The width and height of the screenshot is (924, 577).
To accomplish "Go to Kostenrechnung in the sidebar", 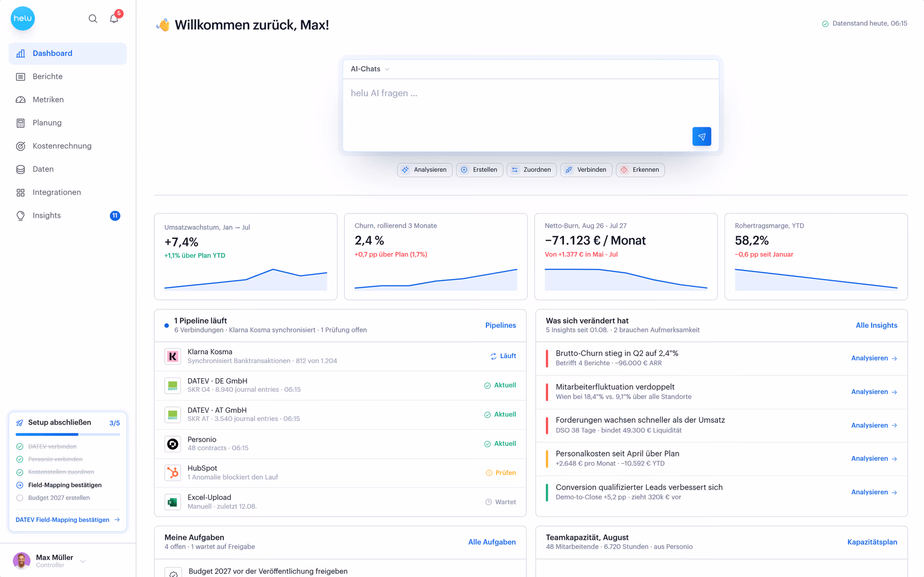I will [x=68, y=146].
